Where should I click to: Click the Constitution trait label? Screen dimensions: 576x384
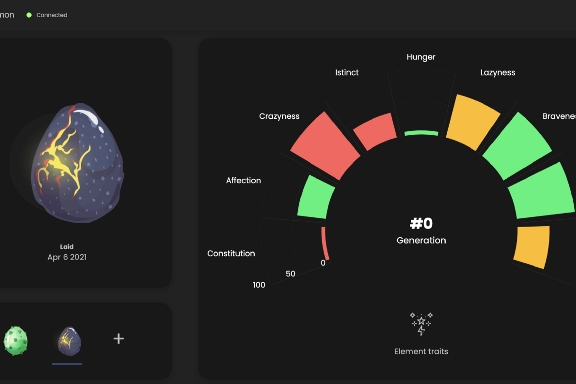(x=231, y=253)
